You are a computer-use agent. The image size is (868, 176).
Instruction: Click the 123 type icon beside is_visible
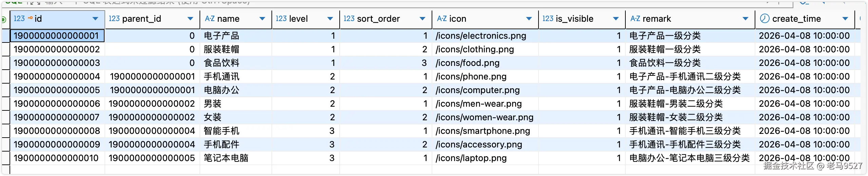coord(548,19)
